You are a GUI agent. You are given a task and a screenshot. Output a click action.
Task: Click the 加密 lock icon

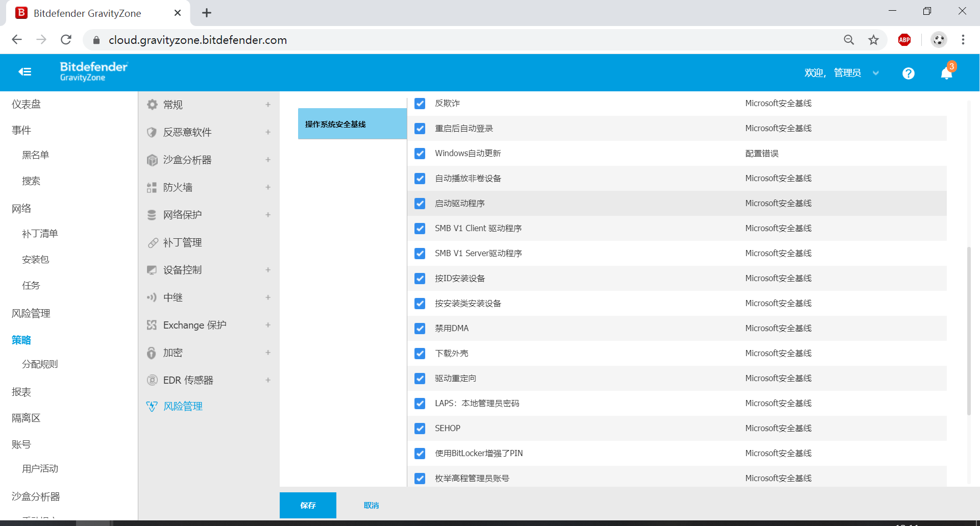point(152,353)
